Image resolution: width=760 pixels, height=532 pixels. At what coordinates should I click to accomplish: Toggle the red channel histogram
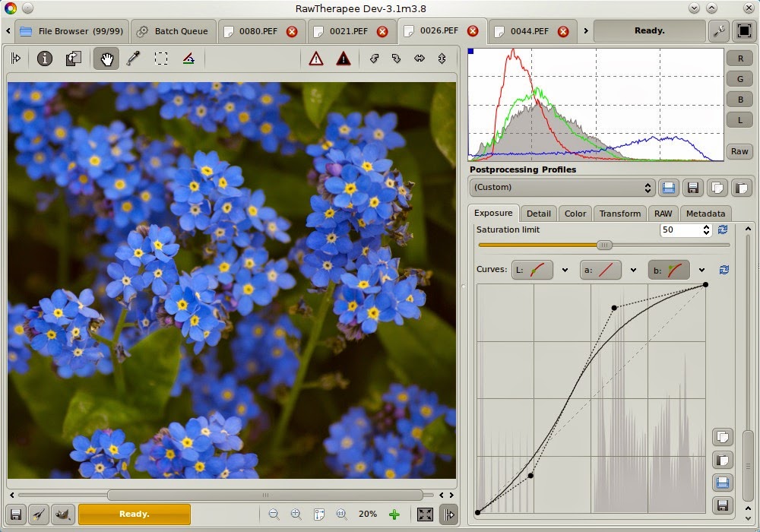(x=739, y=59)
